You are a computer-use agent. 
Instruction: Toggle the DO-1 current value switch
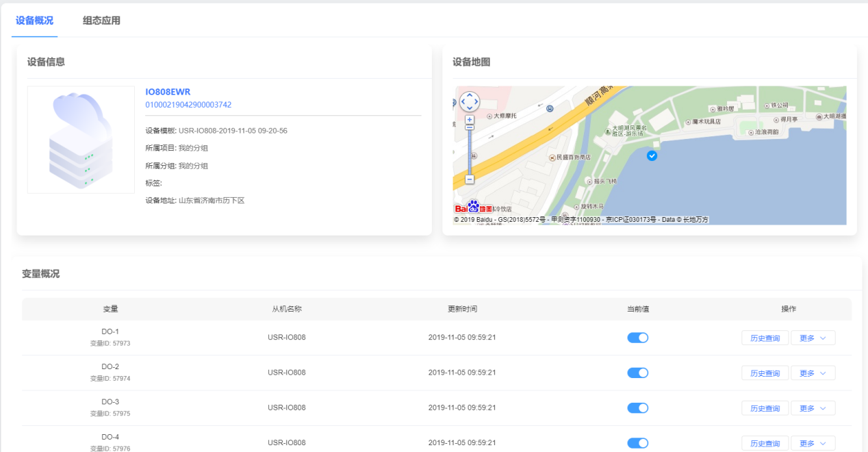[x=637, y=338]
